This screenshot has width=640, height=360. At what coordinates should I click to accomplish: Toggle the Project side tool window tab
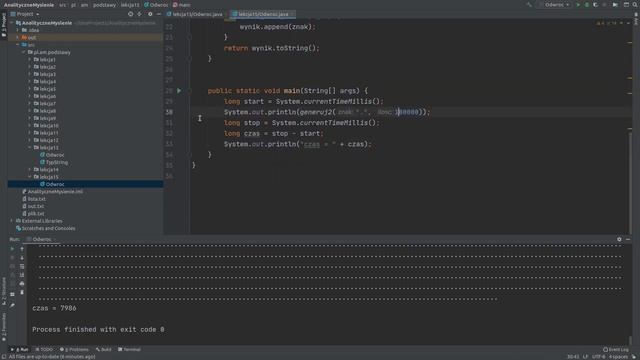click(x=4, y=24)
